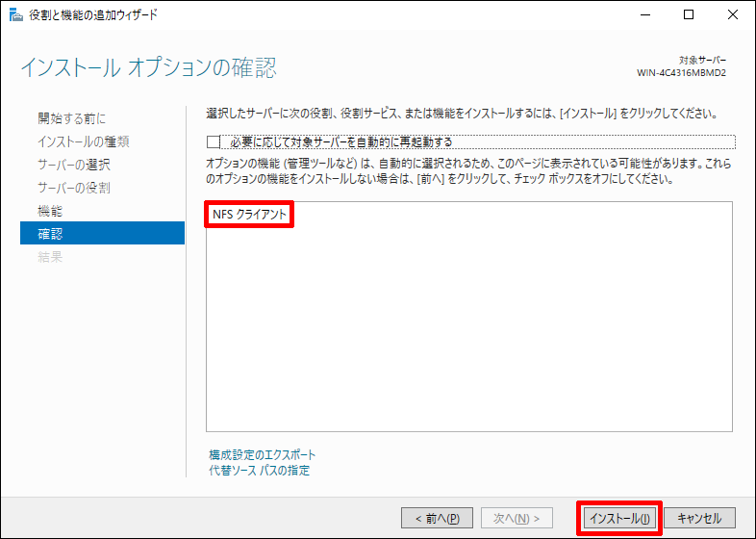Select the インストールの種類 step
The width and height of the screenshot is (756, 539).
pos(84,141)
